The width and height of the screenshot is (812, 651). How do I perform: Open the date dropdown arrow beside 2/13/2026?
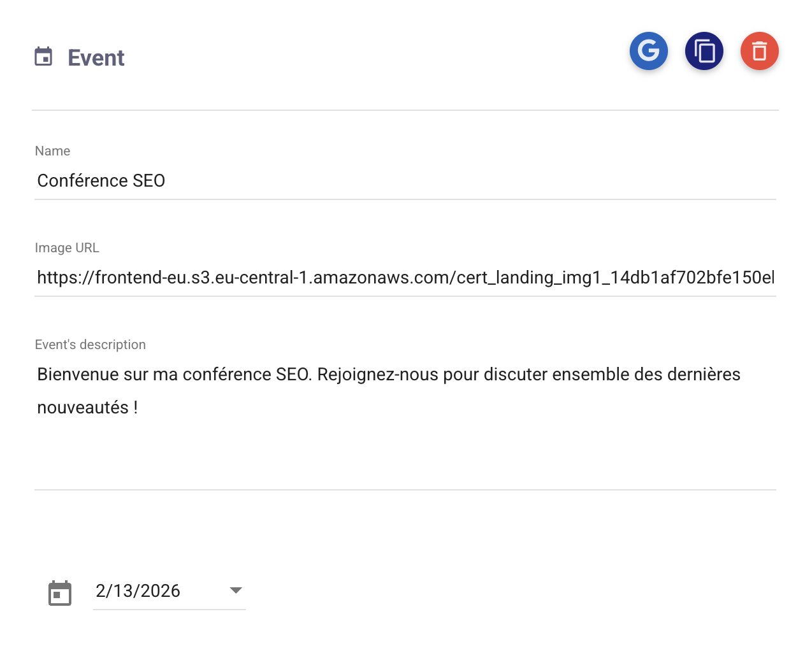(x=235, y=591)
